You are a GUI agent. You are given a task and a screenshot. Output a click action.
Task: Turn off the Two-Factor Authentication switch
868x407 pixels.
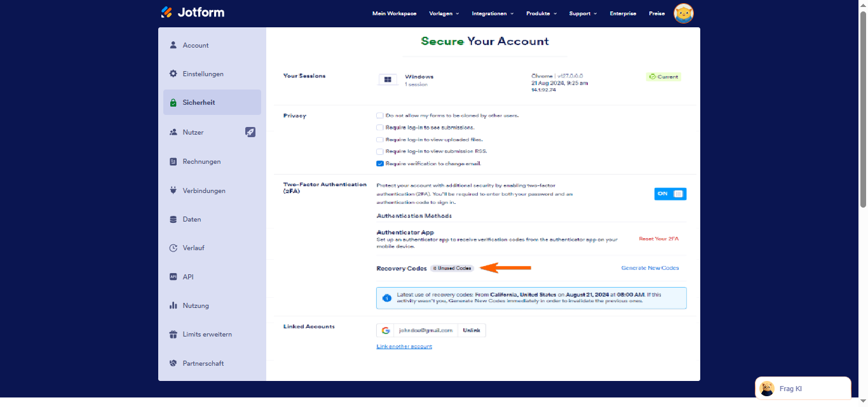pos(670,194)
